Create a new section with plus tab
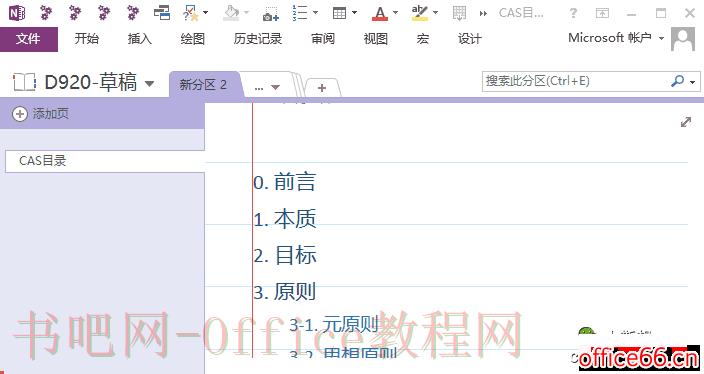 [321, 88]
